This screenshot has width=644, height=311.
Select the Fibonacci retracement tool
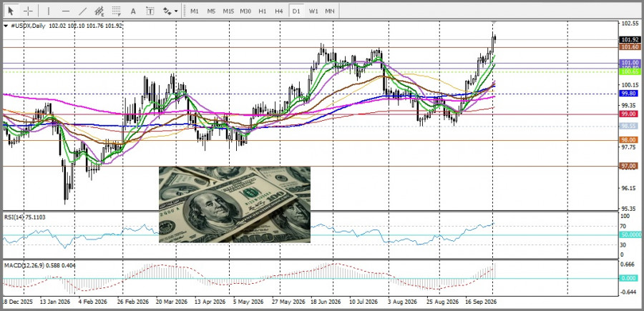click(116, 11)
